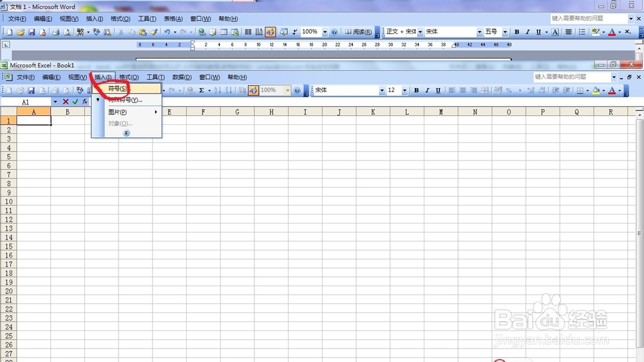Click Word ruler tab selector L button
Image resolution: width=644 pixels, height=362 pixels.
(6, 44)
